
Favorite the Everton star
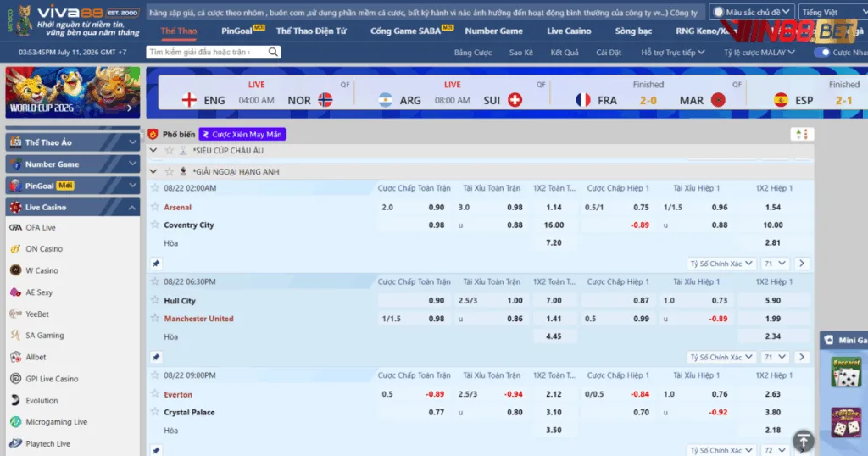point(155,393)
